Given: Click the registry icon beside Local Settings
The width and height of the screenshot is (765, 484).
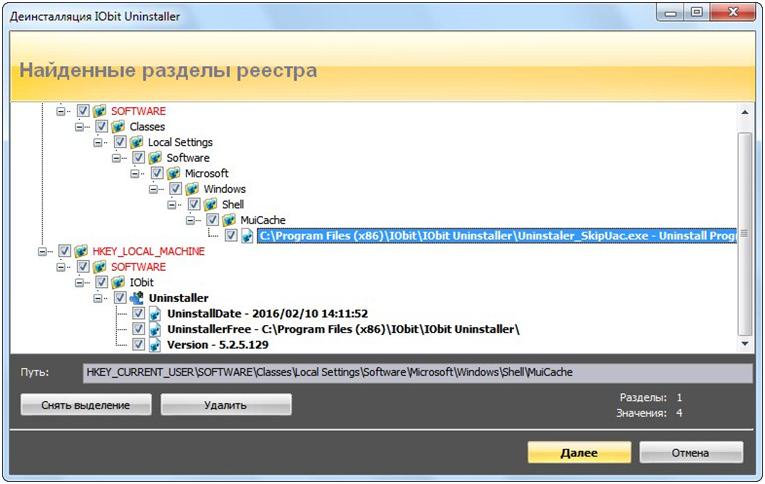Looking at the screenshot, I should click(x=137, y=142).
